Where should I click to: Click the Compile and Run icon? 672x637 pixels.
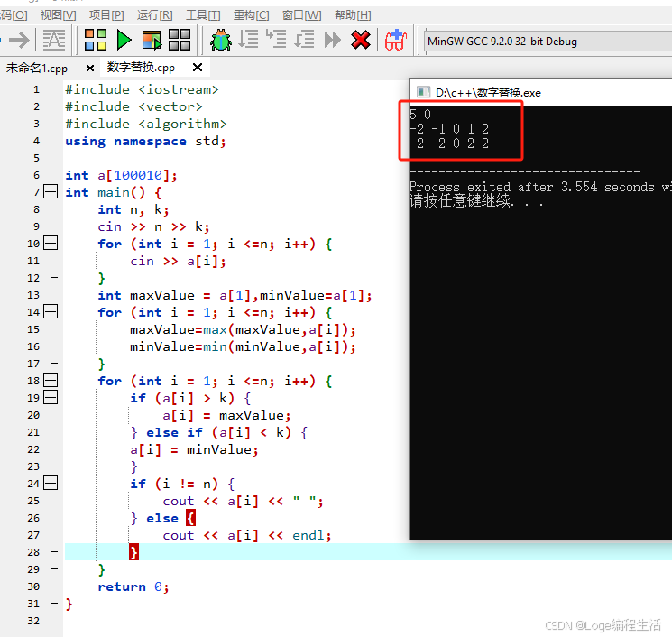(152, 40)
